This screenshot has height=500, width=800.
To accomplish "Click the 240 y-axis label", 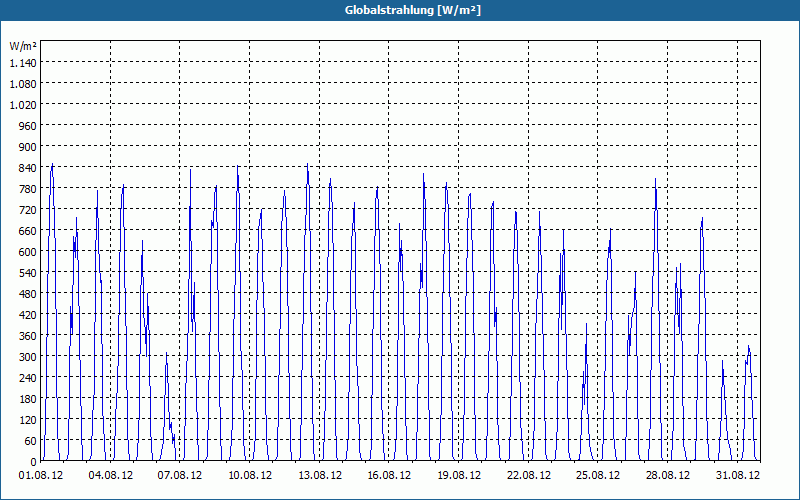I will (x=28, y=378).
